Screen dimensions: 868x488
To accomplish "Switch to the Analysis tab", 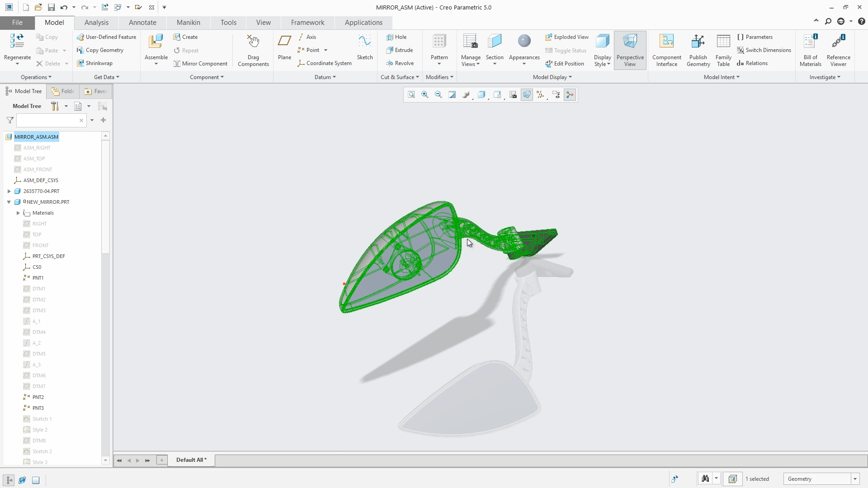I will pyautogui.click(x=96, y=23).
